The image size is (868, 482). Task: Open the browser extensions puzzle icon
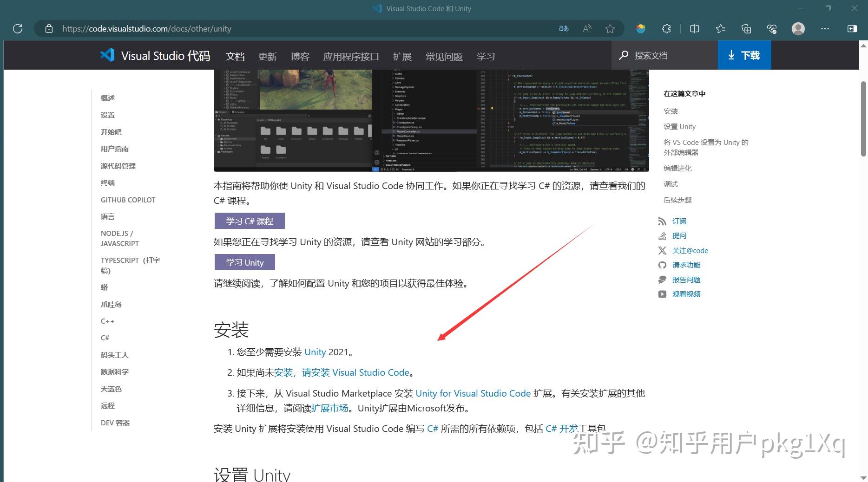(666, 28)
